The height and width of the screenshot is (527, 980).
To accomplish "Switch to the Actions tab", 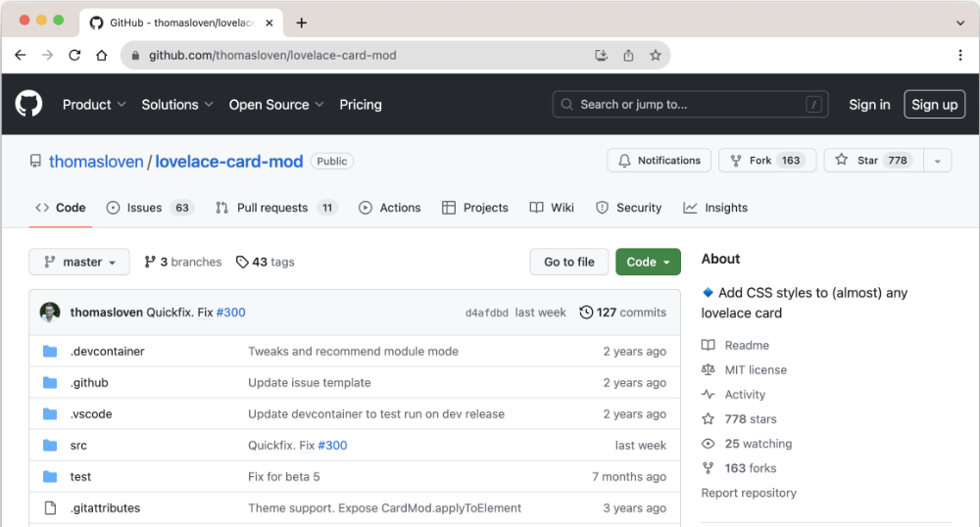I will click(389, 208).
